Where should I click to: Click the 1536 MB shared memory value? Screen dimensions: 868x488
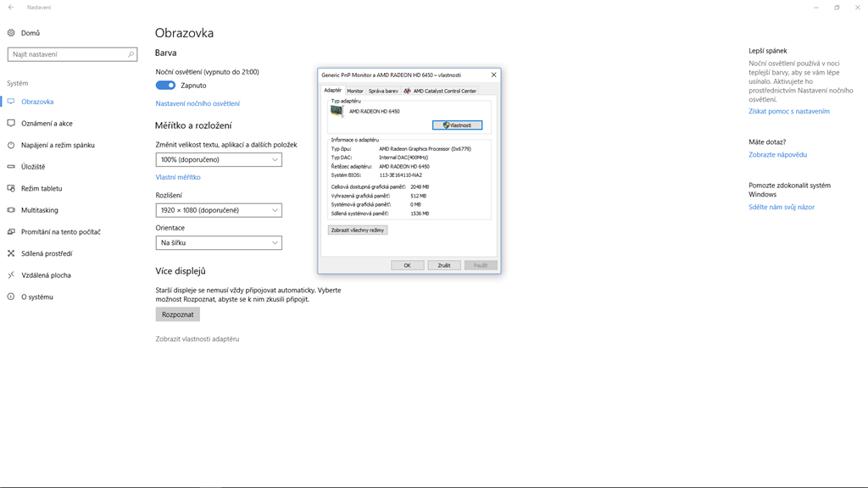[x=420, y=213]
